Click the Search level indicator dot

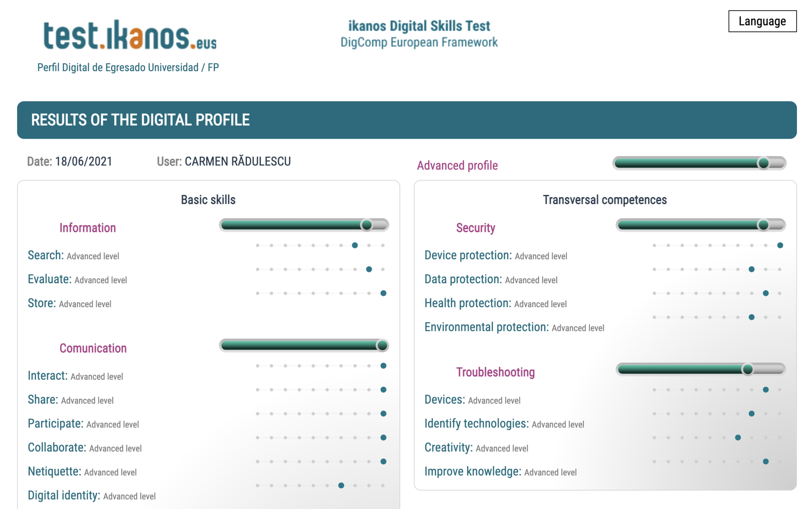pos(355,245)
